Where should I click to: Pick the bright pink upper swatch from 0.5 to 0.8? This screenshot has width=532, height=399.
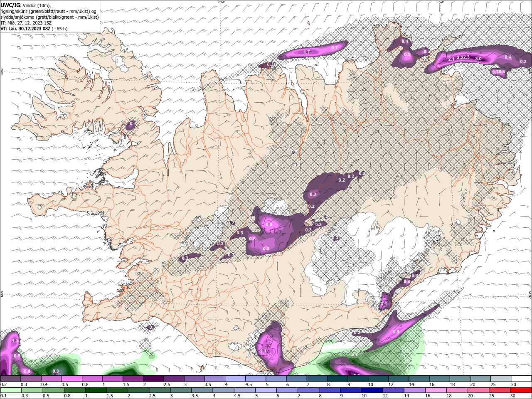coord(71,379)
